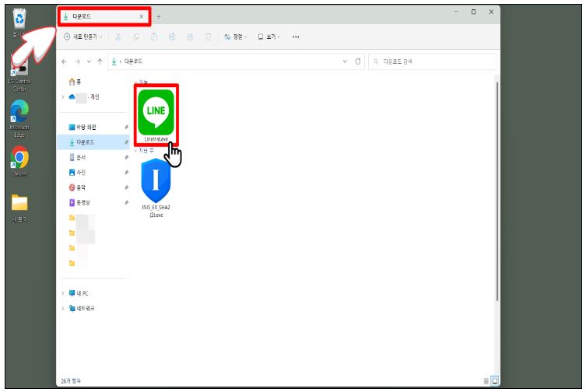The image size is (586, 392).
Task: Go forward with the right arrow
Action: pos(77,61)
